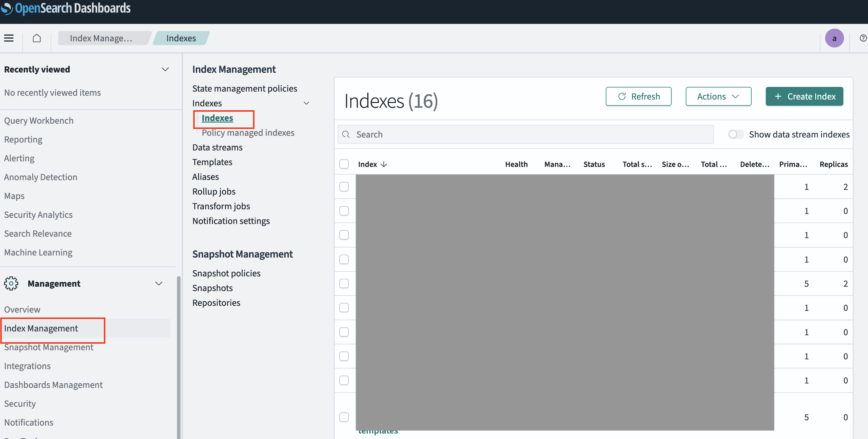Click the index Search field
Viewport: 868px width, 439px height.
pos(526,135)
